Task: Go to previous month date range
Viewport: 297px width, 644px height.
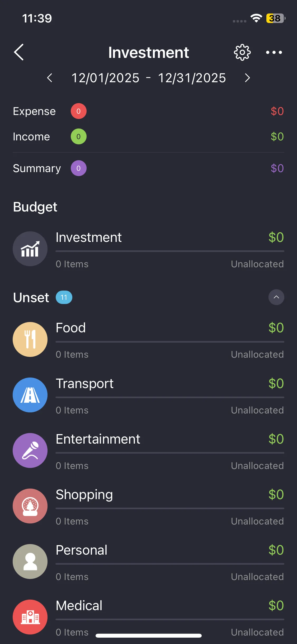Action: (50, 78)
